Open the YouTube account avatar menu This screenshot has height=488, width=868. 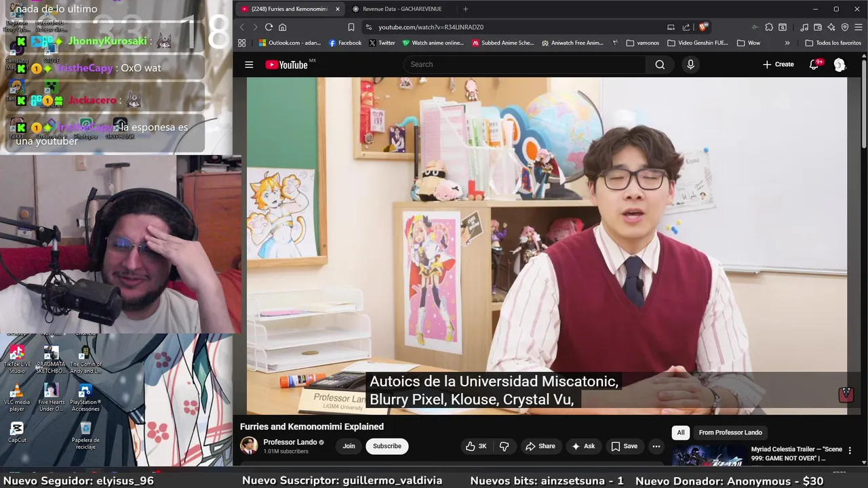coord(840,64)
